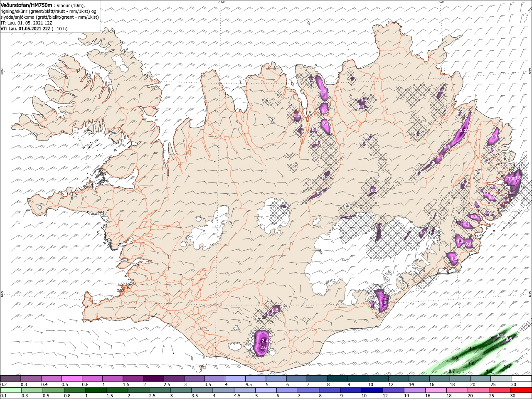Click the navy blue swatch after 10 in rain scale

(x=371, y=390)
